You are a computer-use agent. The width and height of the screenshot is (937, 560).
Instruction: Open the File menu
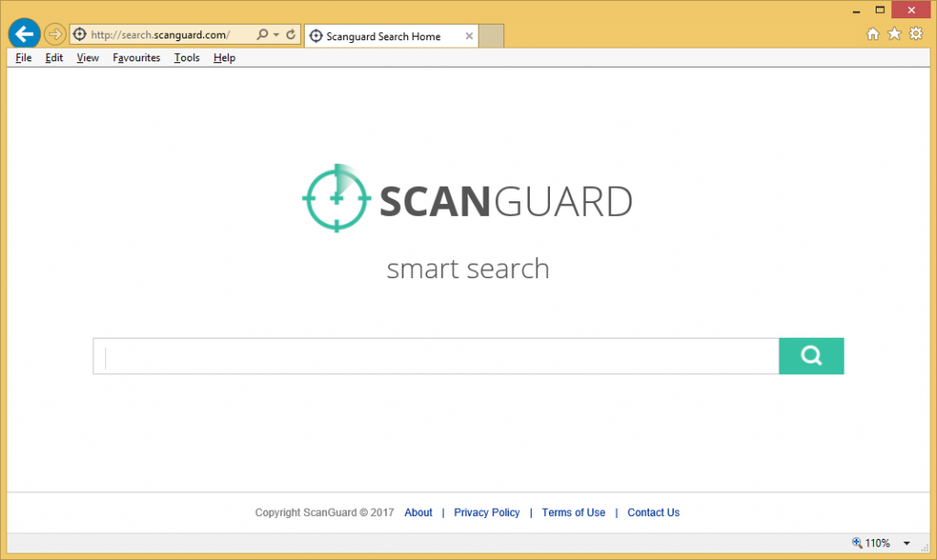pyautogui.click(x=23, y=58)
